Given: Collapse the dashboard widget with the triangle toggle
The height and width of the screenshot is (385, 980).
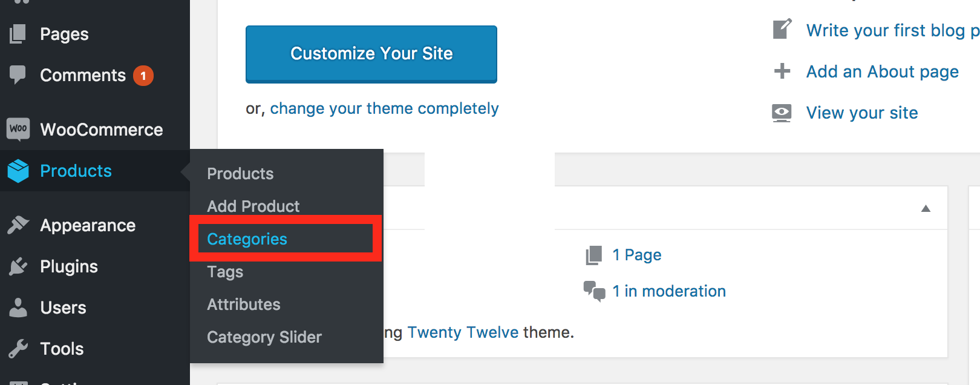Looking at the screenshot, I should pos(926,208).
